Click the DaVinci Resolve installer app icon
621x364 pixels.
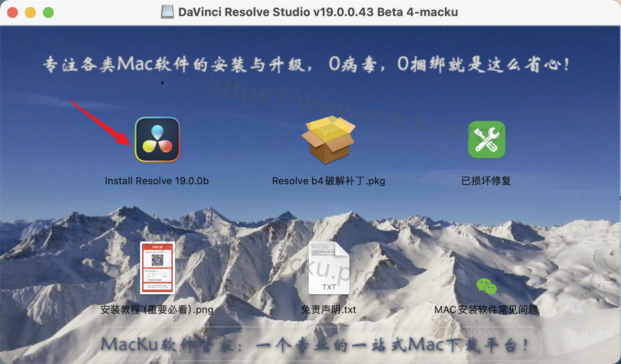click(x=157, y=140)
